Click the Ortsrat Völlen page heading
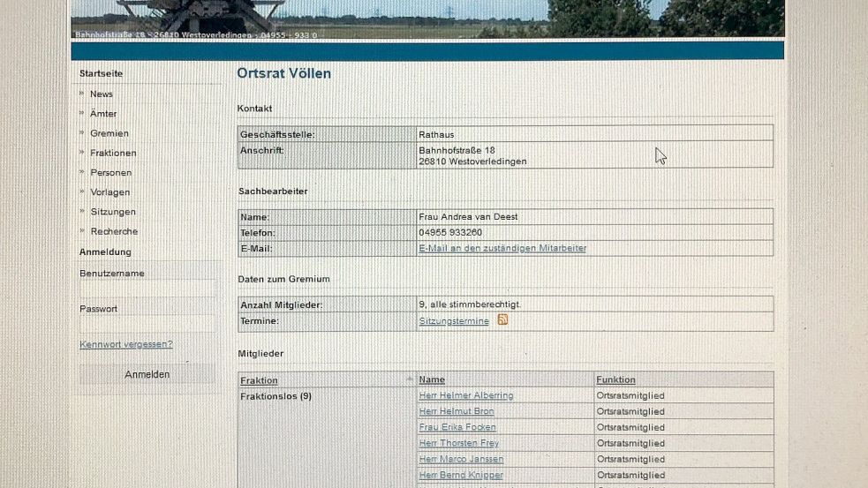The height and width of the screenshot is (488, 868). [x=284, y=73]
